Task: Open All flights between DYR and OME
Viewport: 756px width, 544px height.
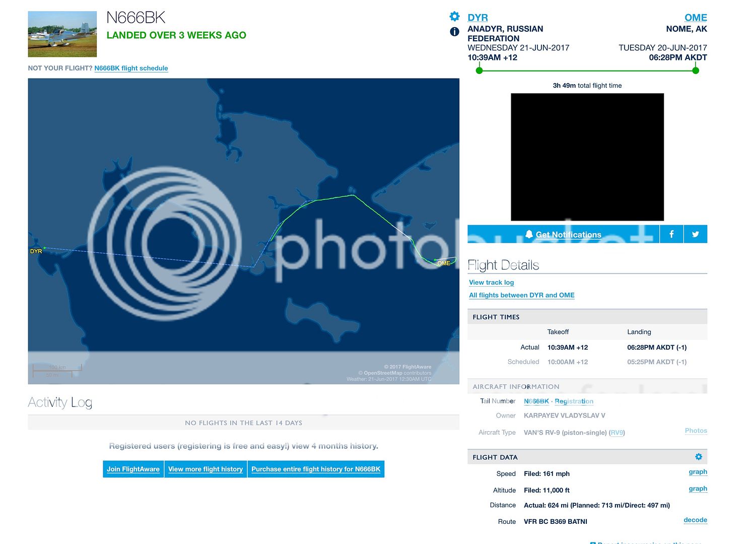Action: 522,295
